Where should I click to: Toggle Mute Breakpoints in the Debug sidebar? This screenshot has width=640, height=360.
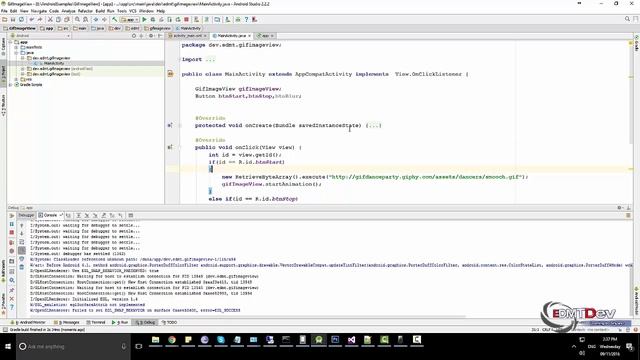11,251
